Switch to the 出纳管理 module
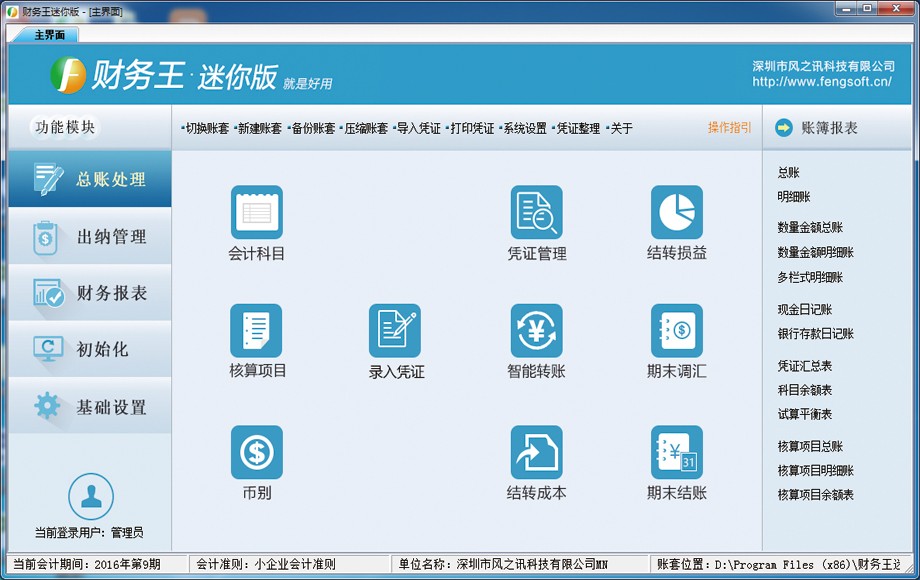 pyautogui.click(x=88, y=238)
